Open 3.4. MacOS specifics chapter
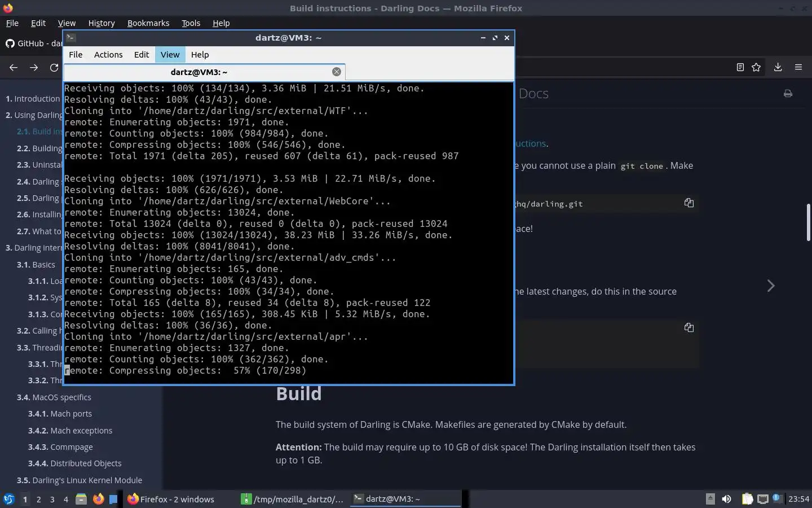Viewport: 812px width, 508px height. 54,397
